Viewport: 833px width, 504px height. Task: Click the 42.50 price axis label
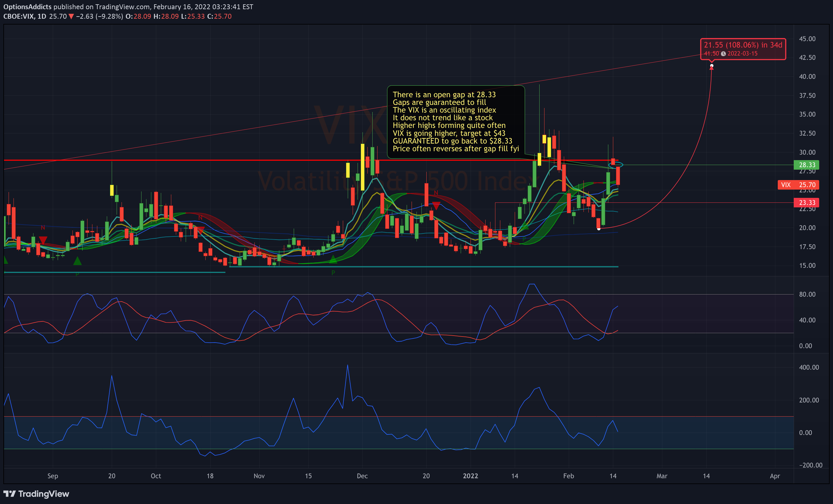[x=807, y=57]
